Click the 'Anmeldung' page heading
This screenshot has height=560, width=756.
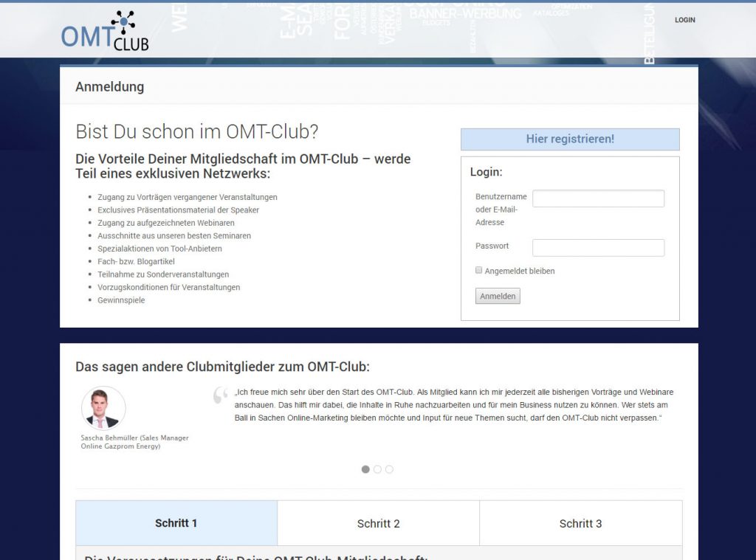pyautogui.click(x=109, y=87)
